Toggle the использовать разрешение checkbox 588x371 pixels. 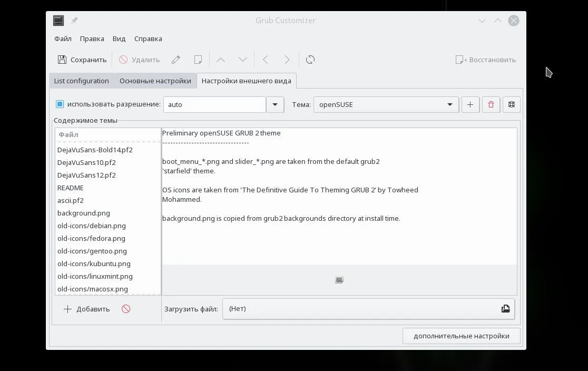(60, 104)
